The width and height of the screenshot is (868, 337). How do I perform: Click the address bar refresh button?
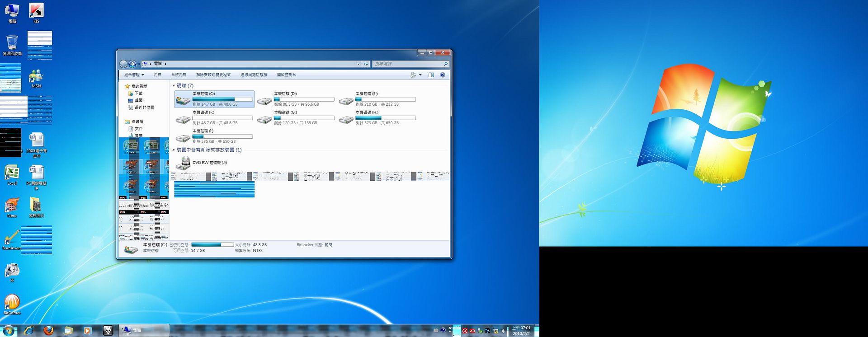click(x=366, y=64)
